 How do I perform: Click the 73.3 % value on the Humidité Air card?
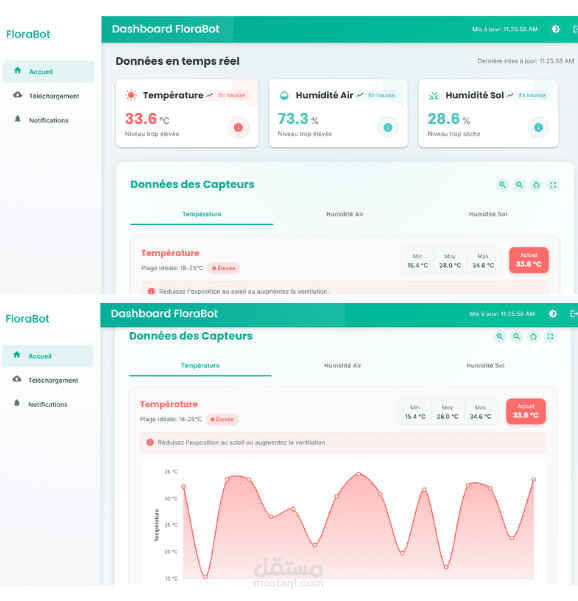pos(298,119)
